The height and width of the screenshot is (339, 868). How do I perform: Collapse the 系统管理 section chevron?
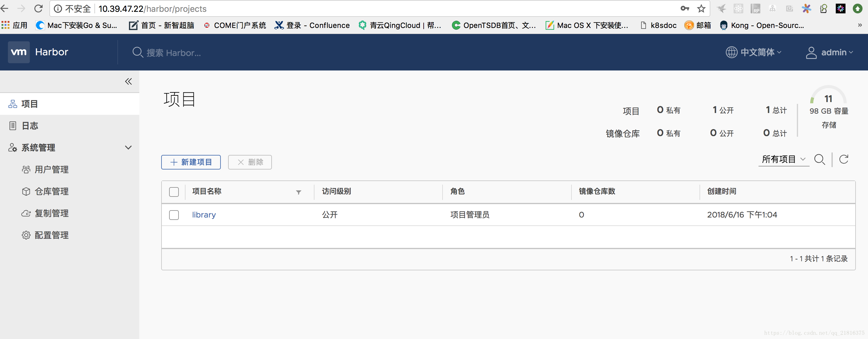[x=128, y=147]
